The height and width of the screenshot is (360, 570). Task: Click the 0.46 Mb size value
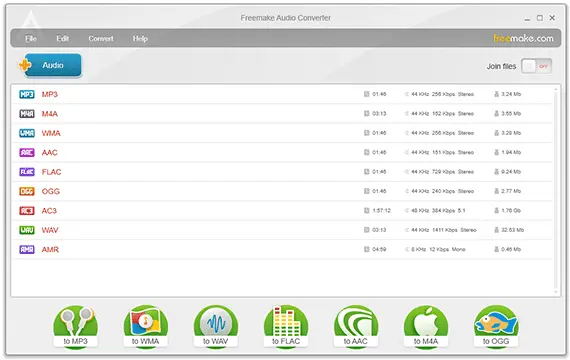click(x=511, y=249)
